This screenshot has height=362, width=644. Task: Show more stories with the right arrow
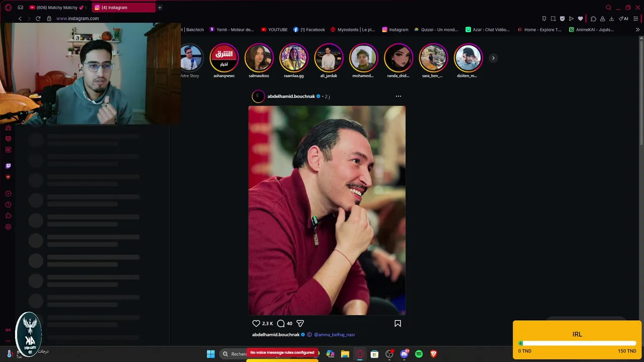pos(493,58)
